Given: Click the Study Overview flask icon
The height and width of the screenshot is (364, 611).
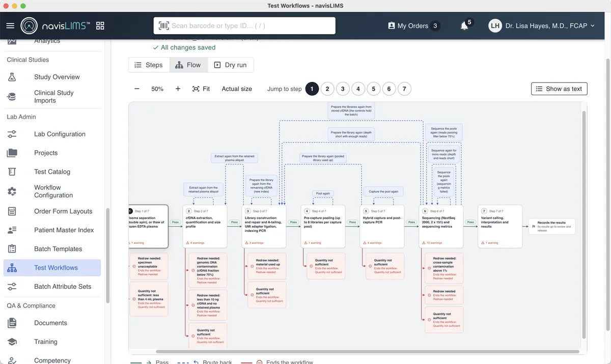Looking at the screenshot, I should (x=12, y=77).
